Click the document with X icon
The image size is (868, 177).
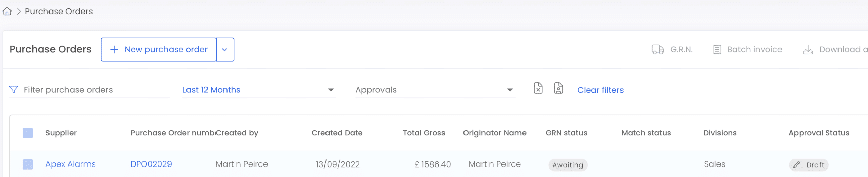(x=538, y=88)
